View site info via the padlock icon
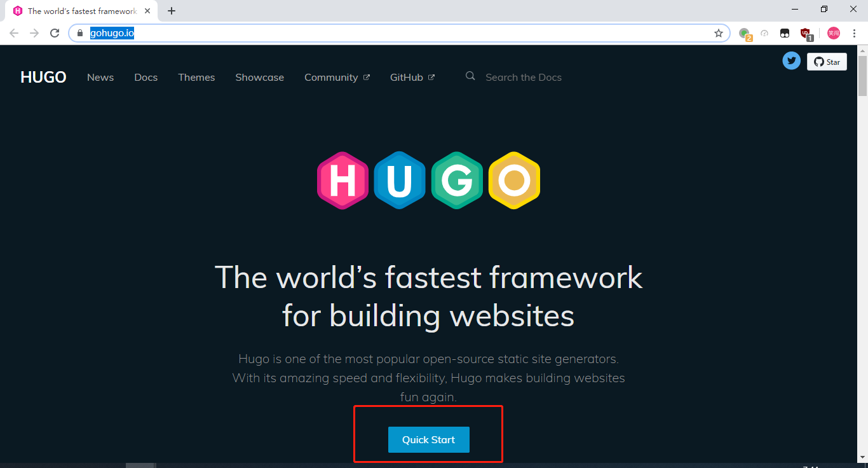The width and height of the screenshot is (868, 468). pyautogui.click(x=80, y=33)
